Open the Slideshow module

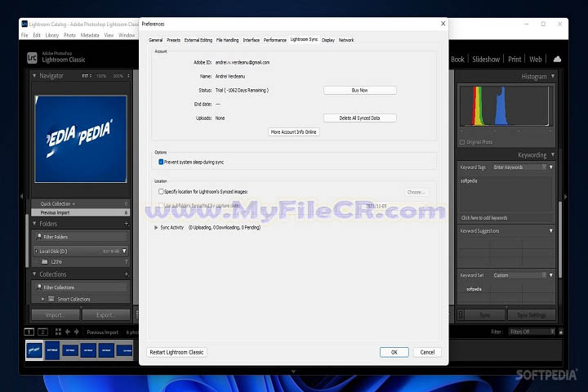[x=486, y=60]
